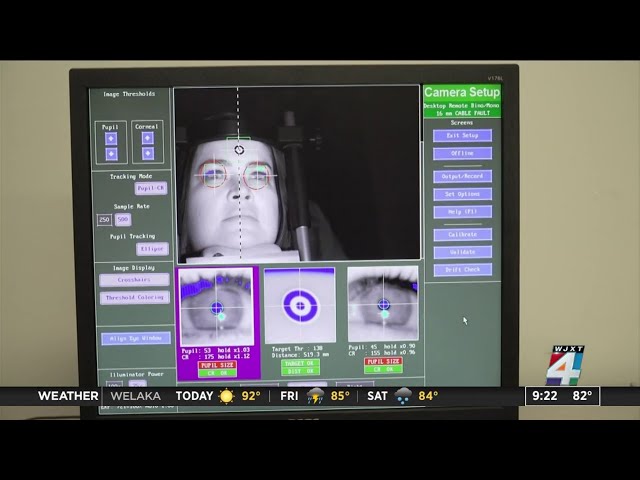Click the Exit Setup button
The height and width of the screenshot is (480, 640).
[462, 136]
